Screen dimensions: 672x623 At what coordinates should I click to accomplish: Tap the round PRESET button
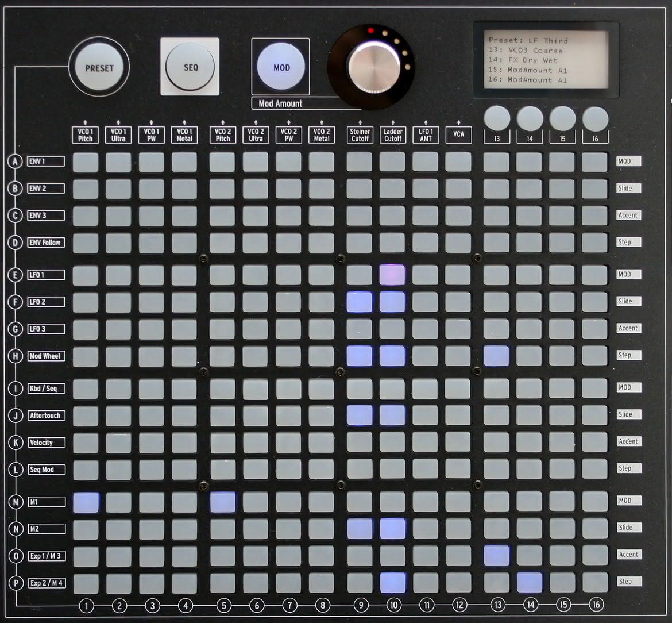click(99, 67)
